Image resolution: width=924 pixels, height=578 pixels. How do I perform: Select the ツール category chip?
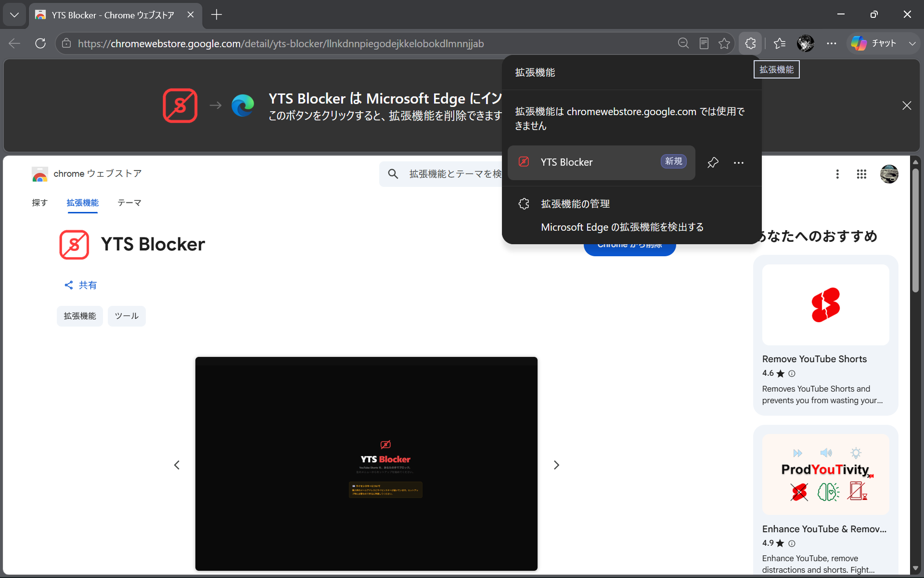(127, 316)
